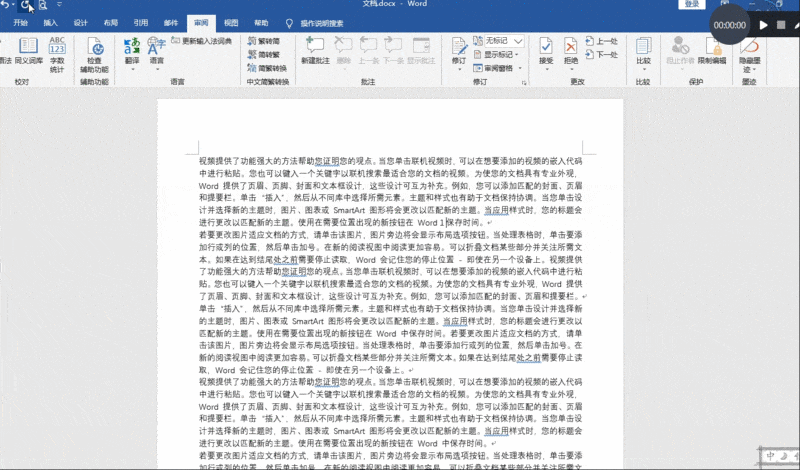Select the 审阅 review tab
This screenshot has width=800, height=470.
pyautogui.click(x=201, y=23)
